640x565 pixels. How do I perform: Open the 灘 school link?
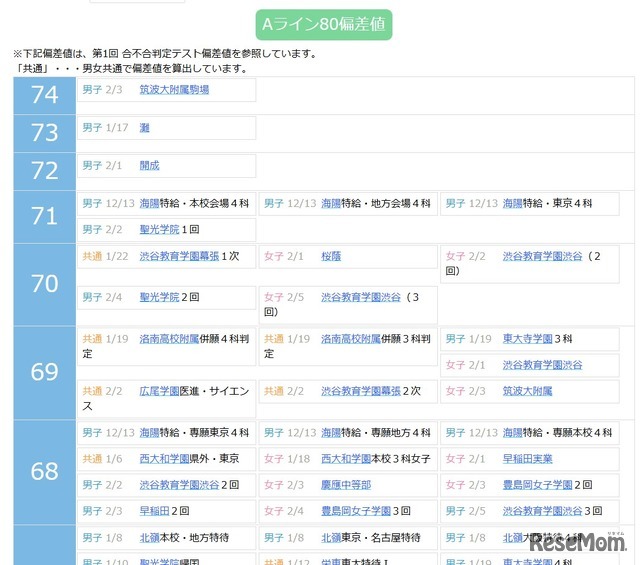click(x=144, y=128)
